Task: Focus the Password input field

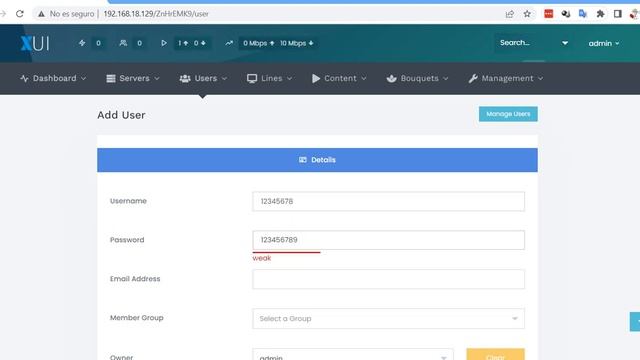Action: (388, 240)
